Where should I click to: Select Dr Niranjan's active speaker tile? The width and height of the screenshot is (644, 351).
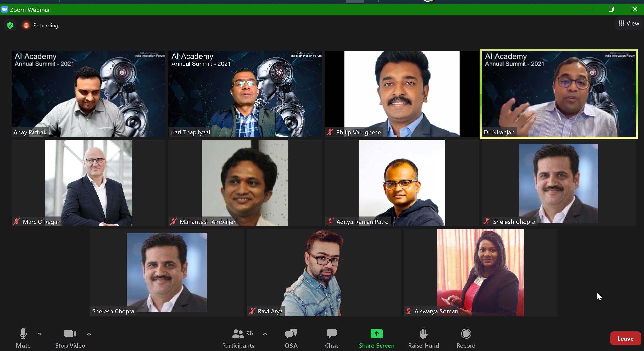[x=559, y=94]
